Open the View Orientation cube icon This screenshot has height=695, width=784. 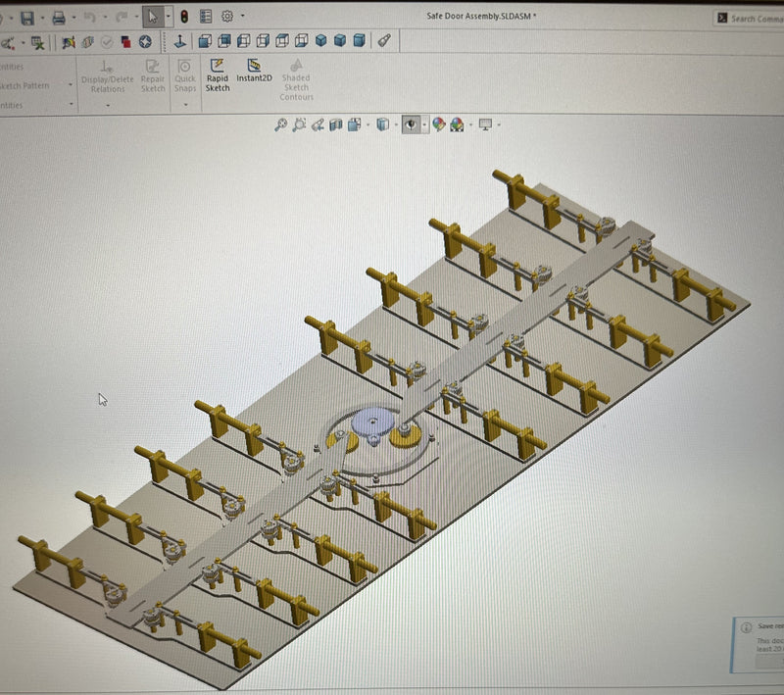[353, 125]
